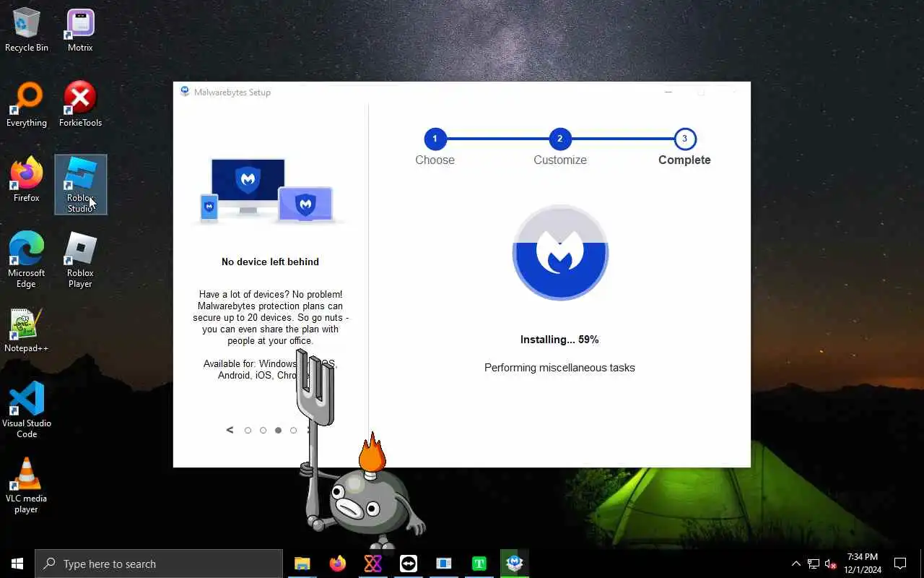Open the blue window app on taskbar

pyautogui.click(x=443, y=564)
